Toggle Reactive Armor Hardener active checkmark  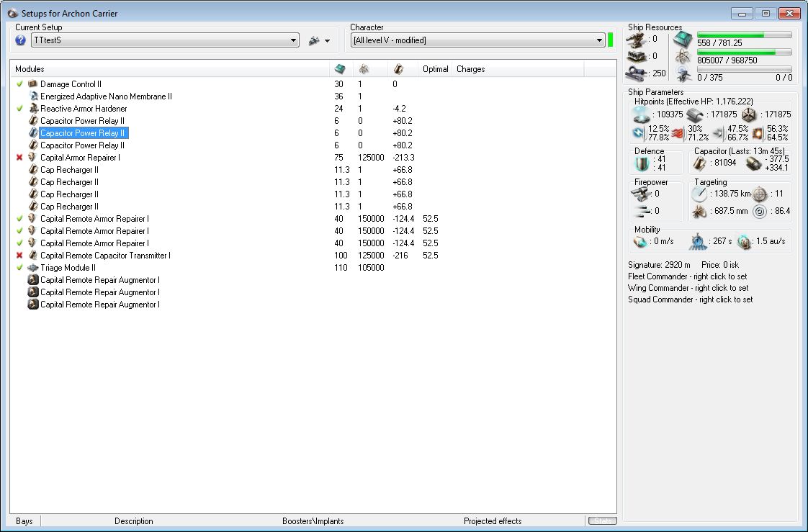point(19,109)
